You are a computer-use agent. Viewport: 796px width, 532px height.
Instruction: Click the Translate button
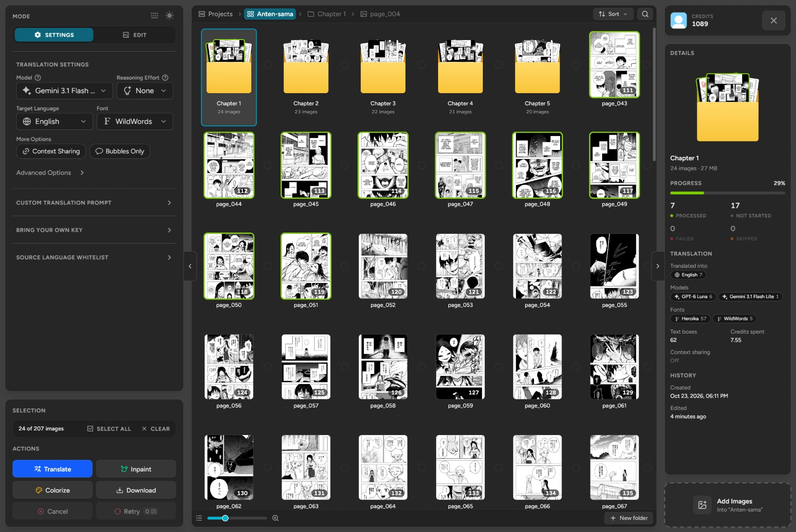pos(53,469)
